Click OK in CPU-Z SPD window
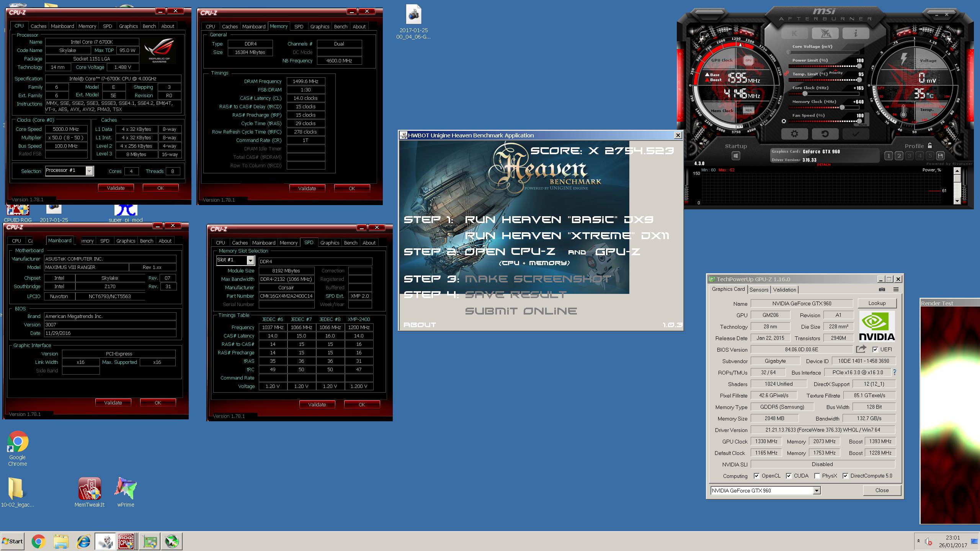The image size is (980, 551). [x=362, y=404]
